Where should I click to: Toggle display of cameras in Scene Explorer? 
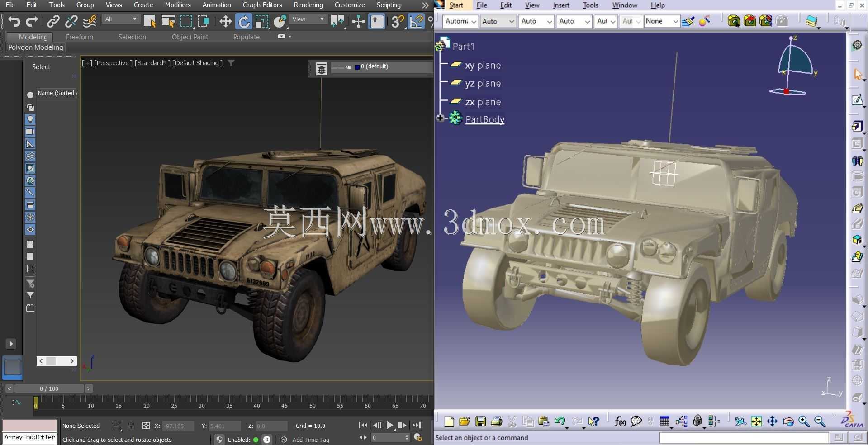coord(30,132)
